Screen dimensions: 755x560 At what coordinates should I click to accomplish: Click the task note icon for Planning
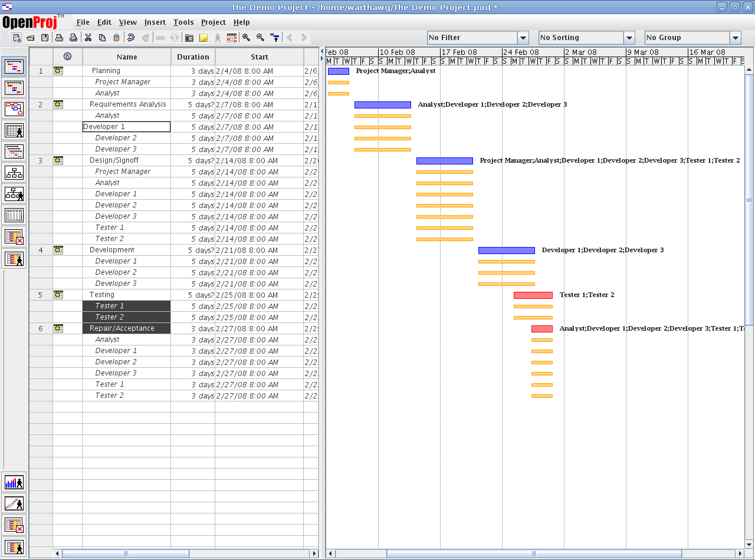pyautogui.click(x=58, y=70)
